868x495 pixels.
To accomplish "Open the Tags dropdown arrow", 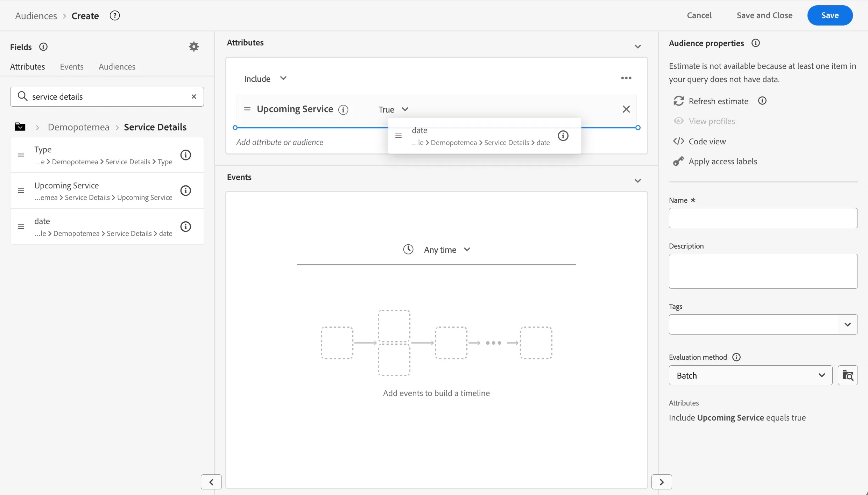I will (848, 324).
